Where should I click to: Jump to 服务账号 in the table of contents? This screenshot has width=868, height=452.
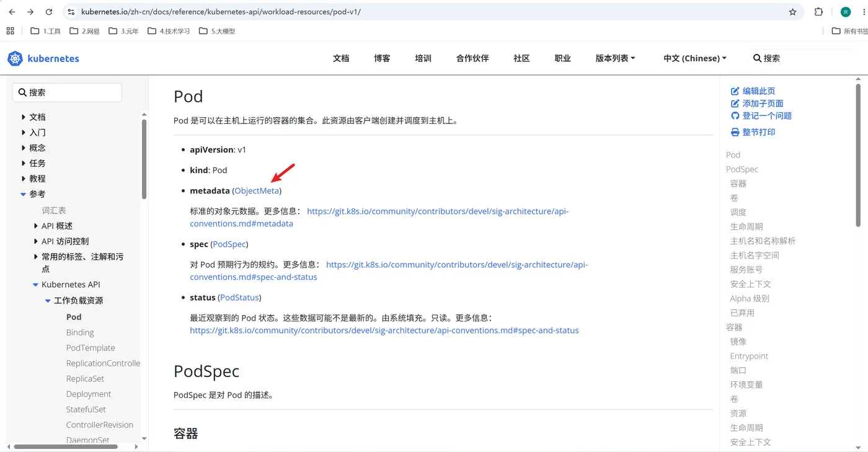tap(746, 270)
